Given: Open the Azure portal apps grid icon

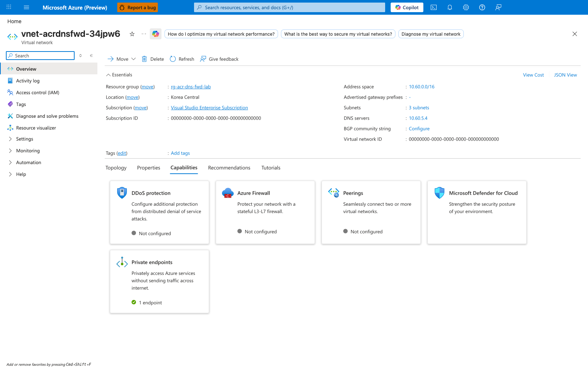Looking at the screenshot, I should (x=9, y=7).
